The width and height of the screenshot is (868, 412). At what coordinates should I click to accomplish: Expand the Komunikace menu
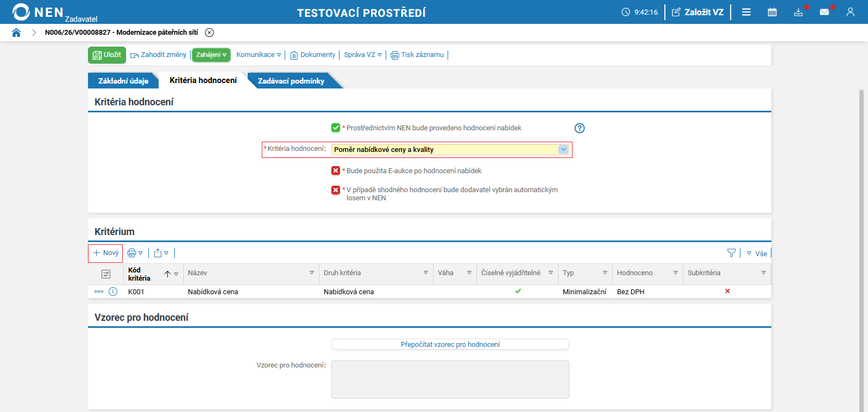point(259,55)
